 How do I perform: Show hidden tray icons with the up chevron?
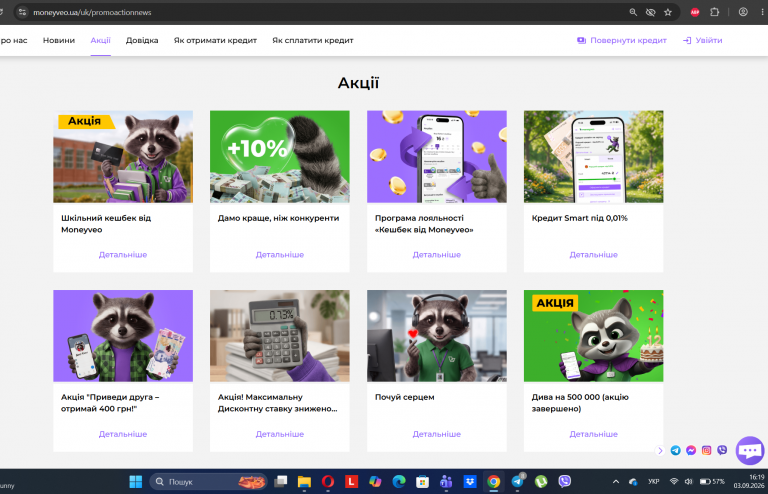click(616, 482)
